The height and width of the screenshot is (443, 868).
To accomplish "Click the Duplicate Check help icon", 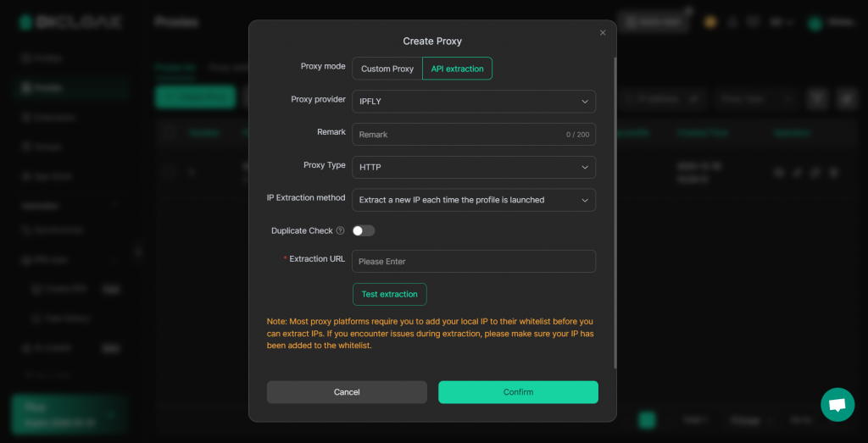I will pyautogui.click(x=340, y=230).
